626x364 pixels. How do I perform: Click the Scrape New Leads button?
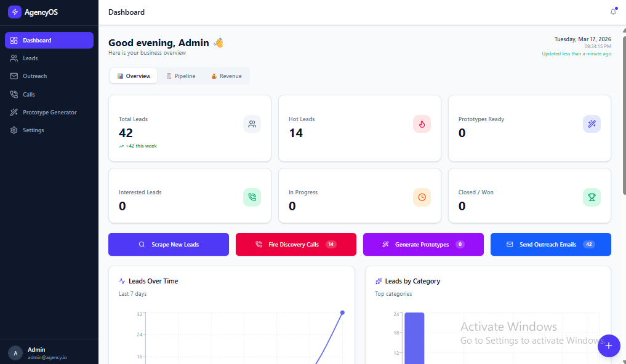169,245
